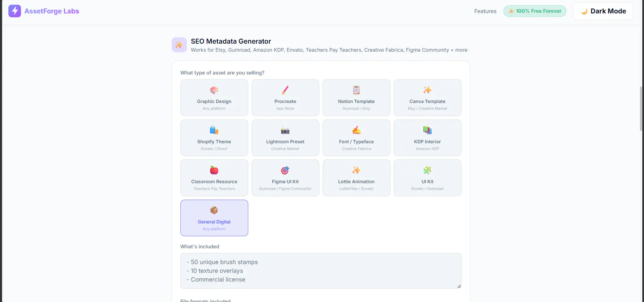644x302 pixels.
Task: Go to the AssetForge Labs home link
Action: click(44, 11)
